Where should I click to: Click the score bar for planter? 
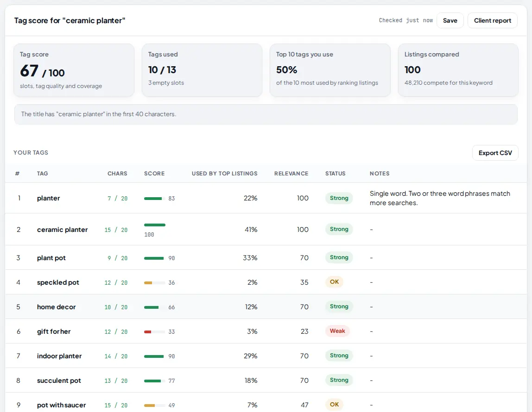pyautogui.click(x=154, y=199)
